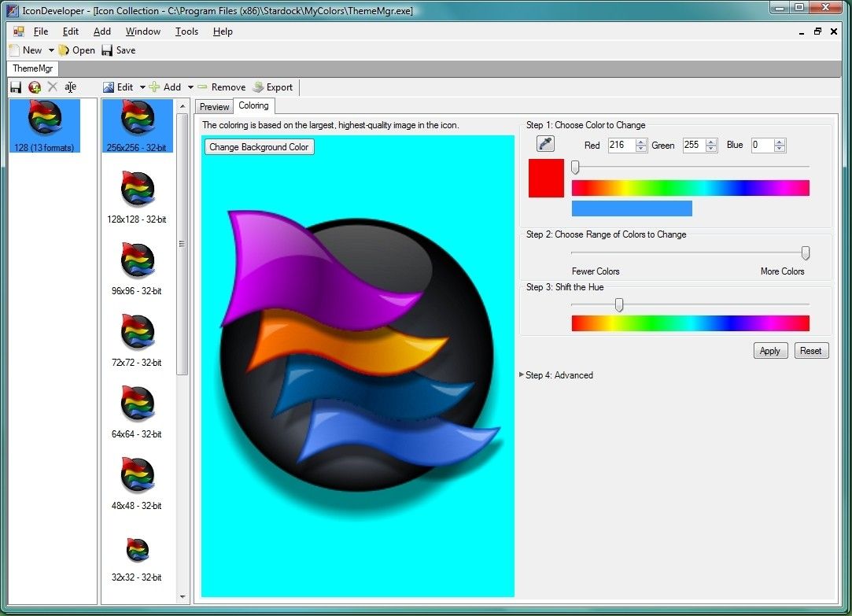The image size is (852, 616).
Task: Remove the selected image format
Action: (x=222, y=87)
